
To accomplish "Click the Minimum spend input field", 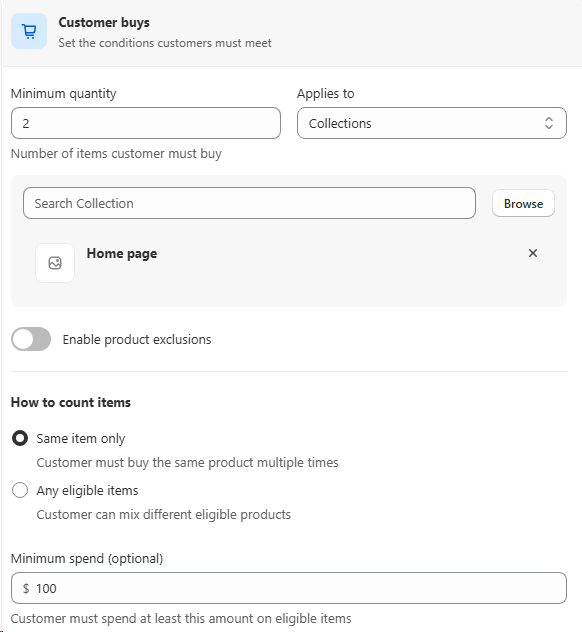I will pyautogui.click(x=289, y=588).
